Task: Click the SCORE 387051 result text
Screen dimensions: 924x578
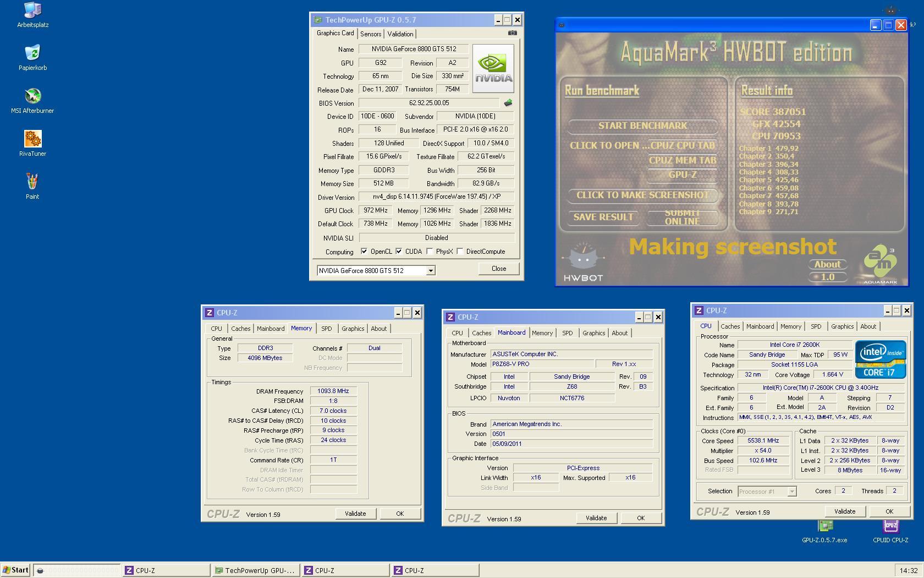Action: point(773,112)
